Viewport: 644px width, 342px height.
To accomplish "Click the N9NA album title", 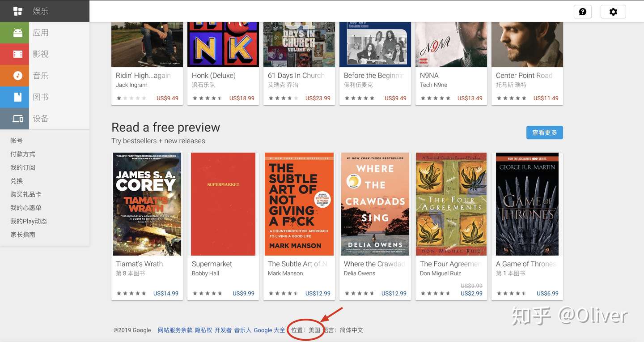I will coord(429,76).
